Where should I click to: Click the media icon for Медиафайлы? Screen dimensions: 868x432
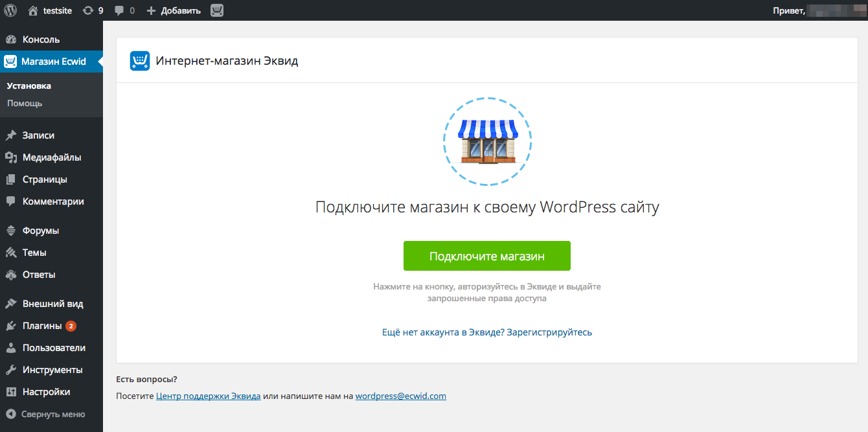(10, 157)
